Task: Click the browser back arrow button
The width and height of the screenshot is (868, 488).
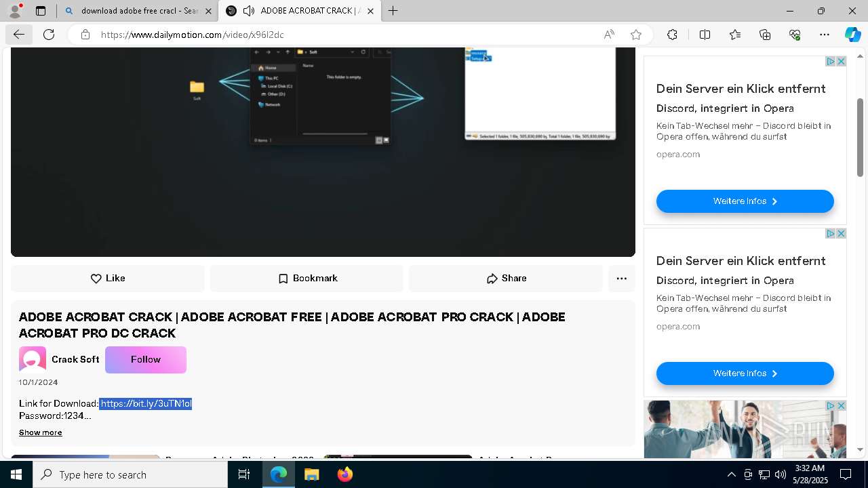Action: click(18, 35)
